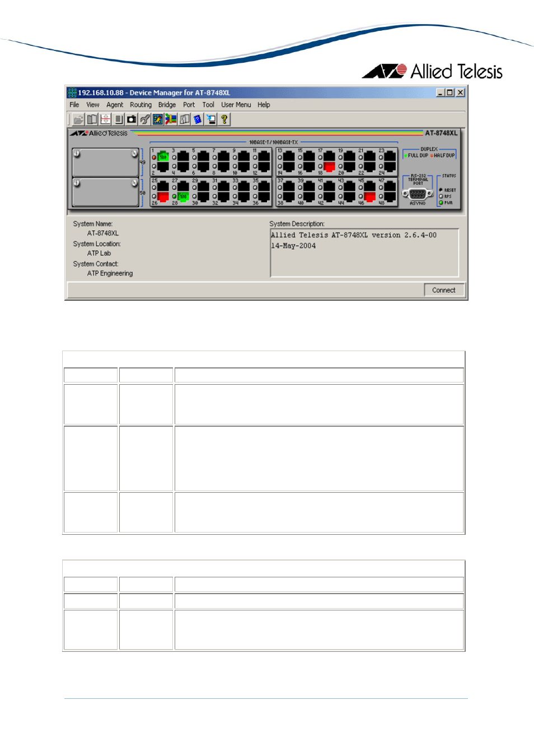Click the text list toolbar icon
The image size is (534, 756).
click(x=118, y=119)
